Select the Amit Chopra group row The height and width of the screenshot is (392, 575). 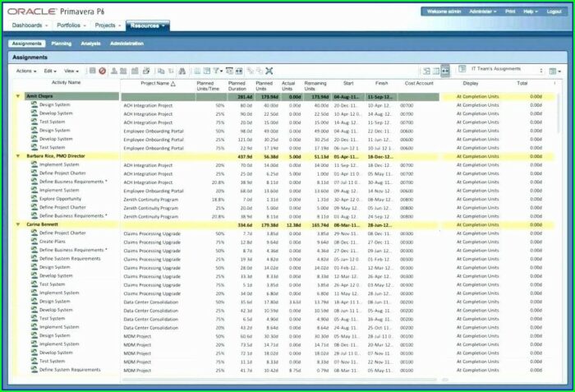click(283, 96)
